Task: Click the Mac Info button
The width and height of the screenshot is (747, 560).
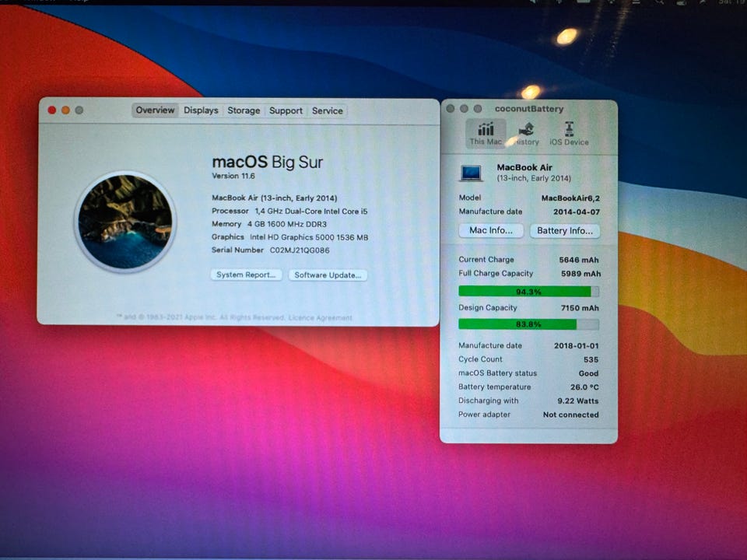Action: point(491,230)
